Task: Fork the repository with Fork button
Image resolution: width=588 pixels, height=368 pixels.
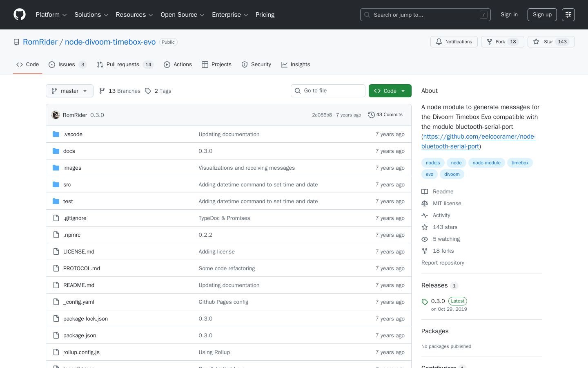Action: pos(503,42)
